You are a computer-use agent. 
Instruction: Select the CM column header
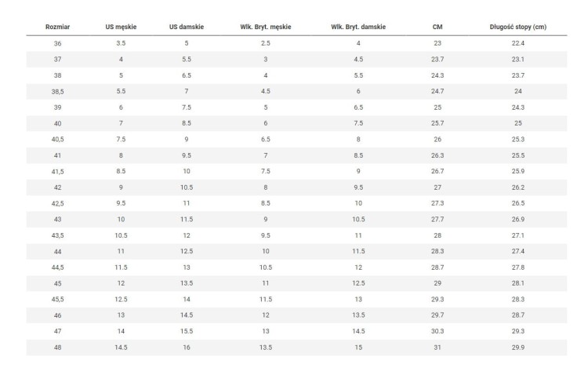pyautogui.click(x=437, y=27)
